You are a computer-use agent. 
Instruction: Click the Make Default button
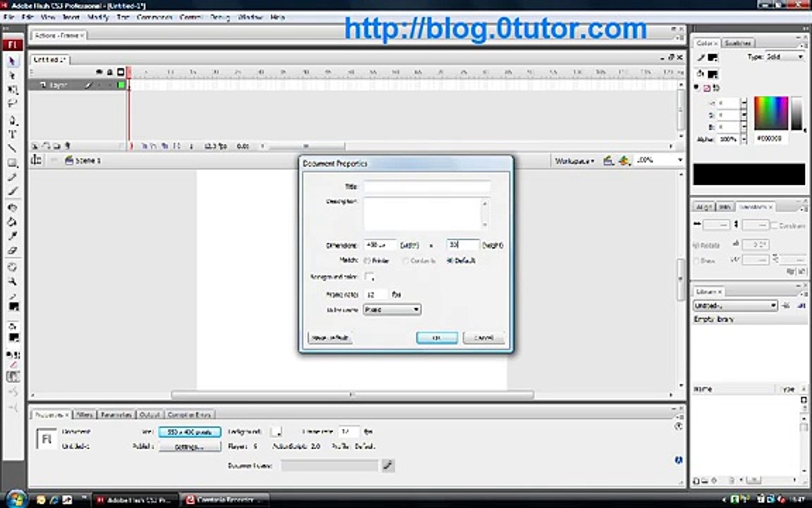pos(330,338)
